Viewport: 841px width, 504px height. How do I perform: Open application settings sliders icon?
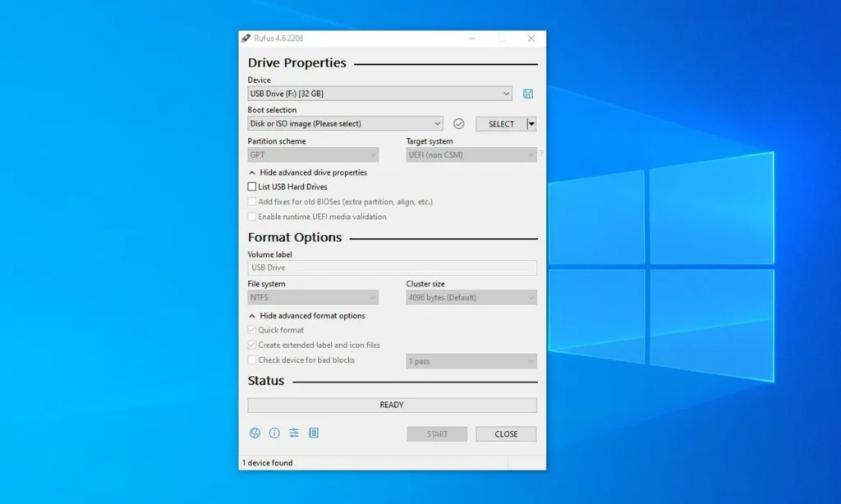(x=294, y=433)
